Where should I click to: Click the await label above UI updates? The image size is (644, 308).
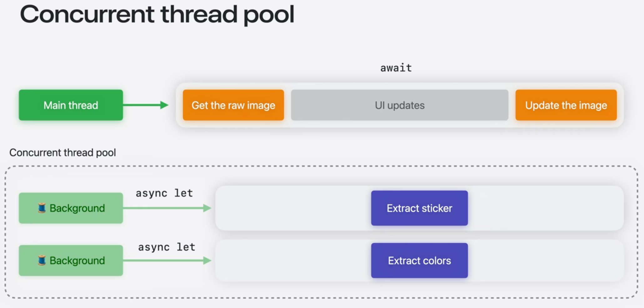396,68
